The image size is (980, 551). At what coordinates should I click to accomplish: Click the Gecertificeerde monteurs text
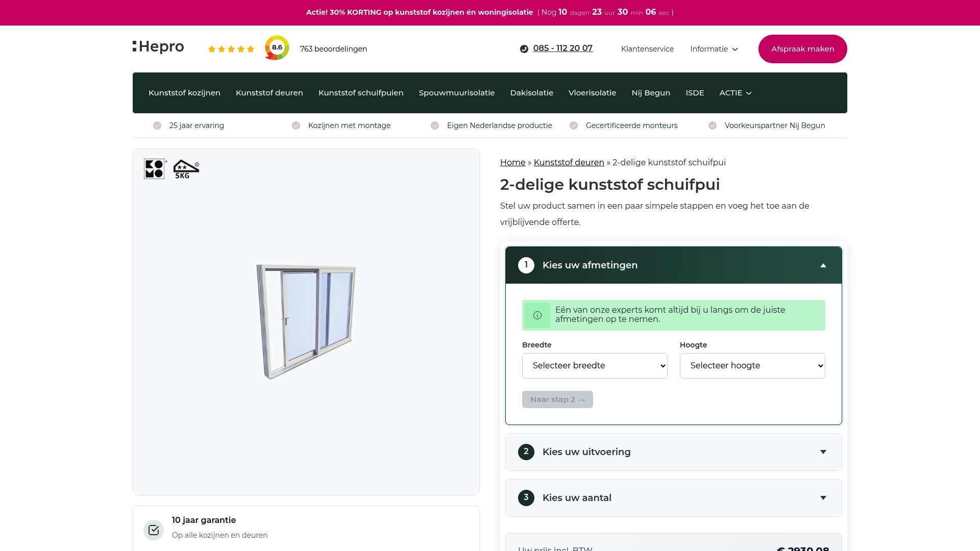pyautogui.click(x=631, y=126)
